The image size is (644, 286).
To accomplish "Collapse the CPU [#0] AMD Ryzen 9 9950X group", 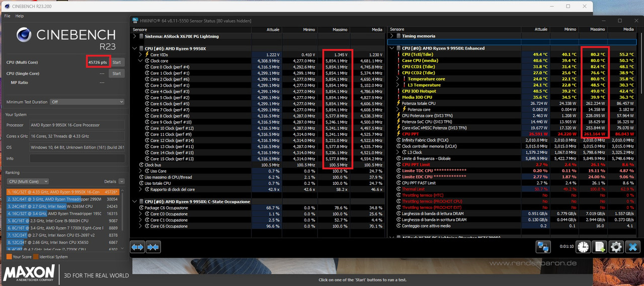I will 134,48.
